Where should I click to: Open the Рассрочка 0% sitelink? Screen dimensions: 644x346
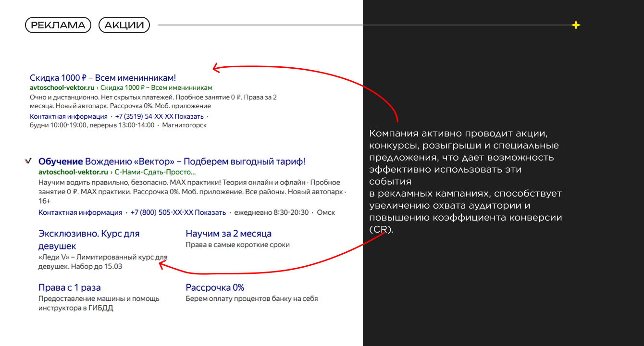[215, 288]
